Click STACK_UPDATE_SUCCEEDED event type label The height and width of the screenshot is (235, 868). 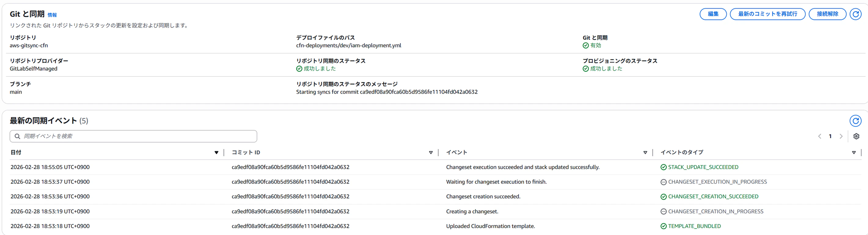click(x=703, y=167)
